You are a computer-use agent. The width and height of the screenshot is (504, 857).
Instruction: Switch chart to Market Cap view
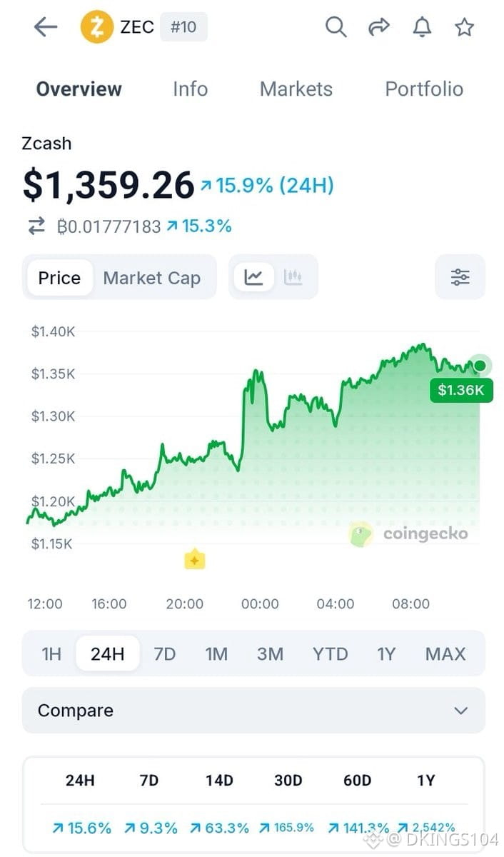point(152,278)
